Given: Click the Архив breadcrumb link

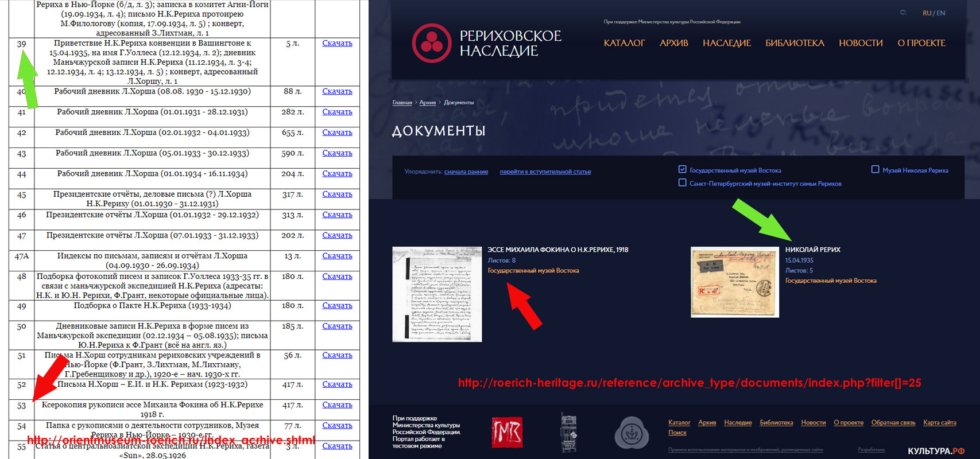Looking at the screenshot, I should (x=428, y=103).
